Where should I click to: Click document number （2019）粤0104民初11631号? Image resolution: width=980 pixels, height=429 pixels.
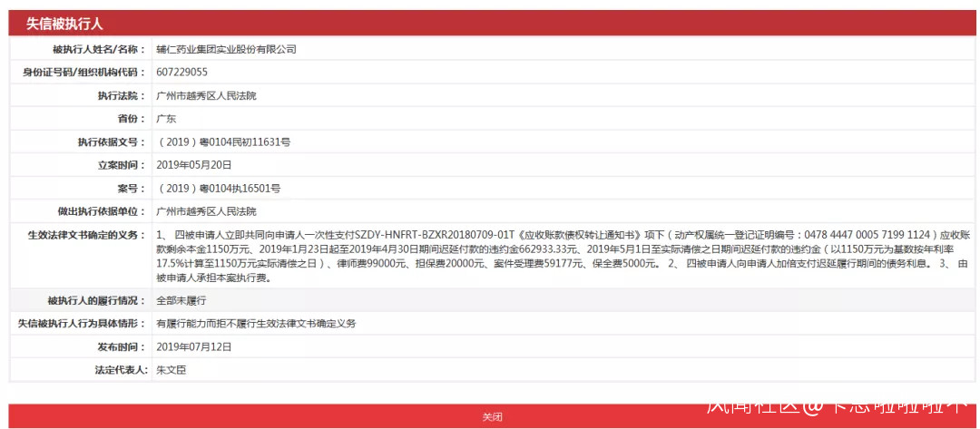click(x=223, y=142)
